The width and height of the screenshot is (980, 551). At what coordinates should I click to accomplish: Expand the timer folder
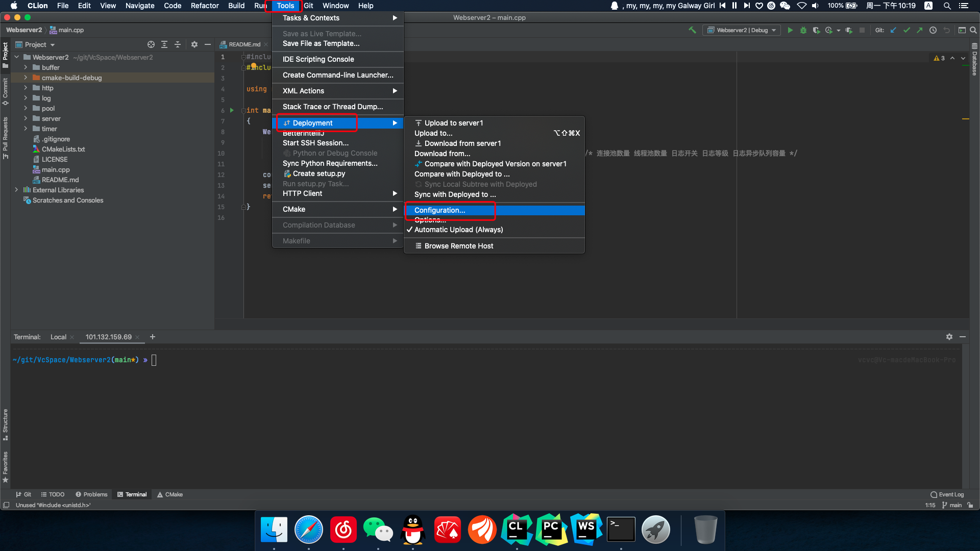point(26,129)
